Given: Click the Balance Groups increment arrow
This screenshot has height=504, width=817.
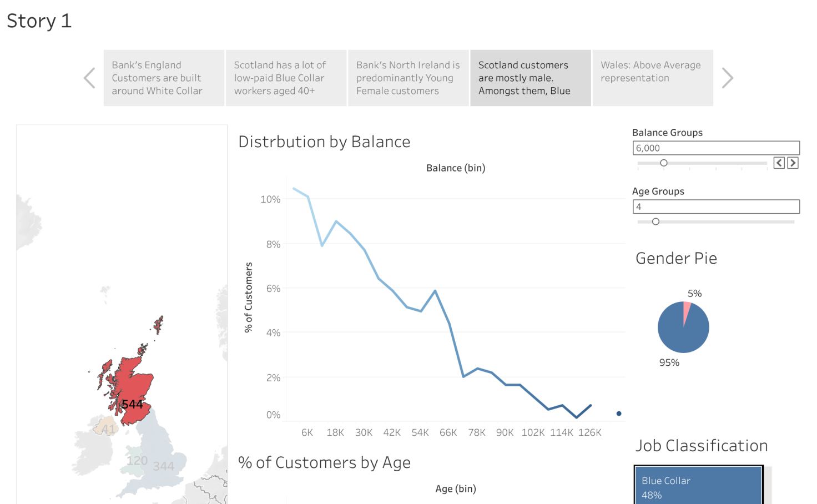Looking at the screenshot, I should [x=793, y=163].
